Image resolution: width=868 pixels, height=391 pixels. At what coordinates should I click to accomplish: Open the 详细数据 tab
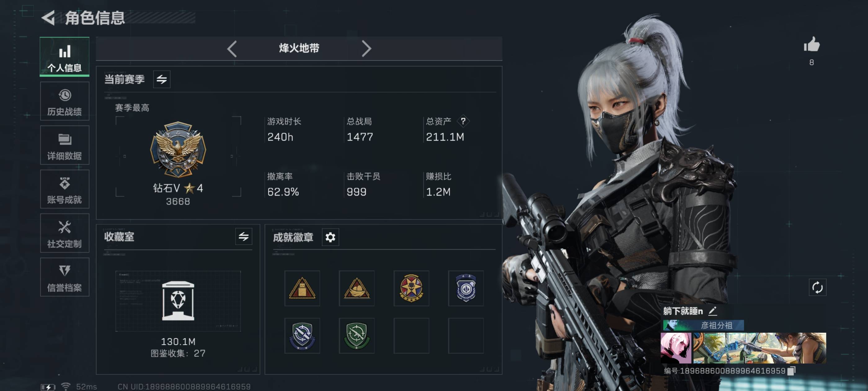65,145
